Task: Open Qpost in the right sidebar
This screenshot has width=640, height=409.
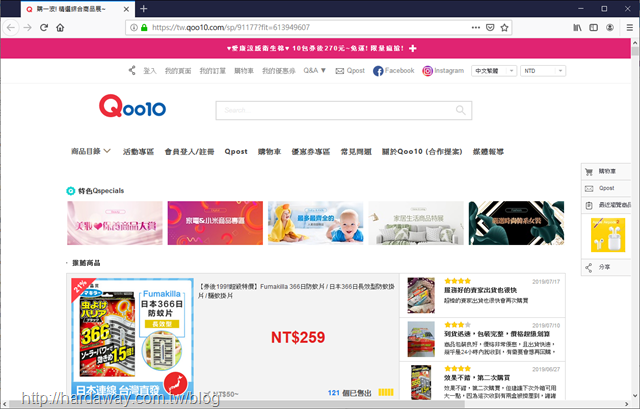Action: (x=606, y=188)
